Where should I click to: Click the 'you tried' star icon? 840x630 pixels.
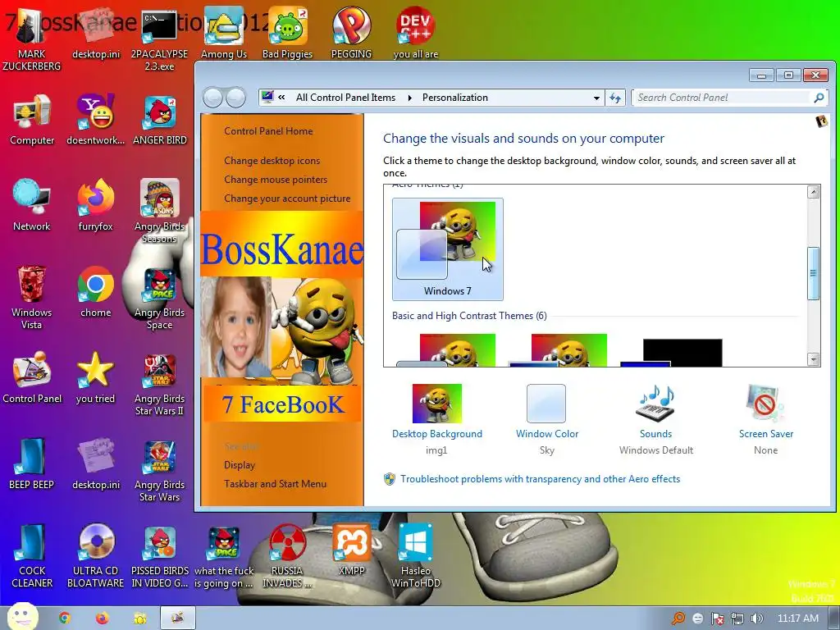pos(95,377)
